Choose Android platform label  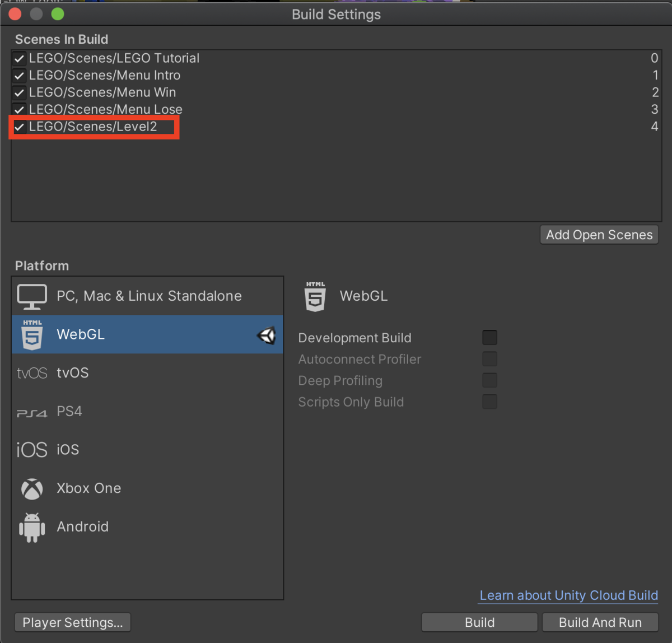click(83, 526)
